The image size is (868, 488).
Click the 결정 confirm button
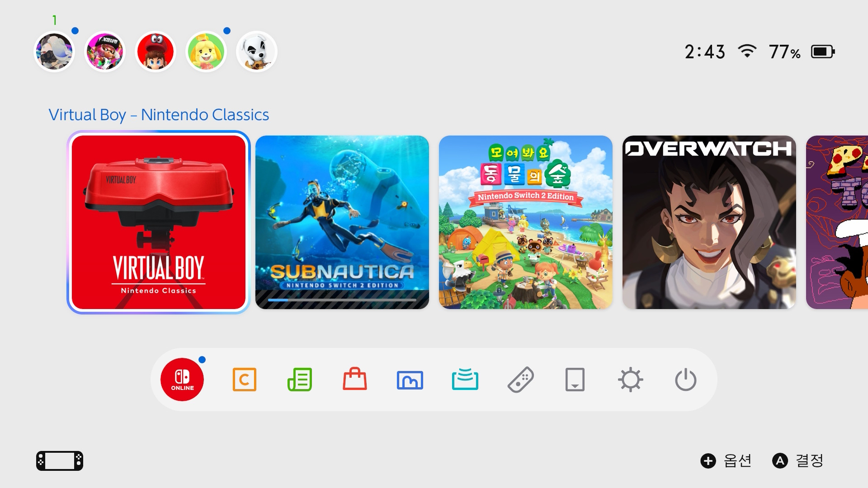[798, 461]
